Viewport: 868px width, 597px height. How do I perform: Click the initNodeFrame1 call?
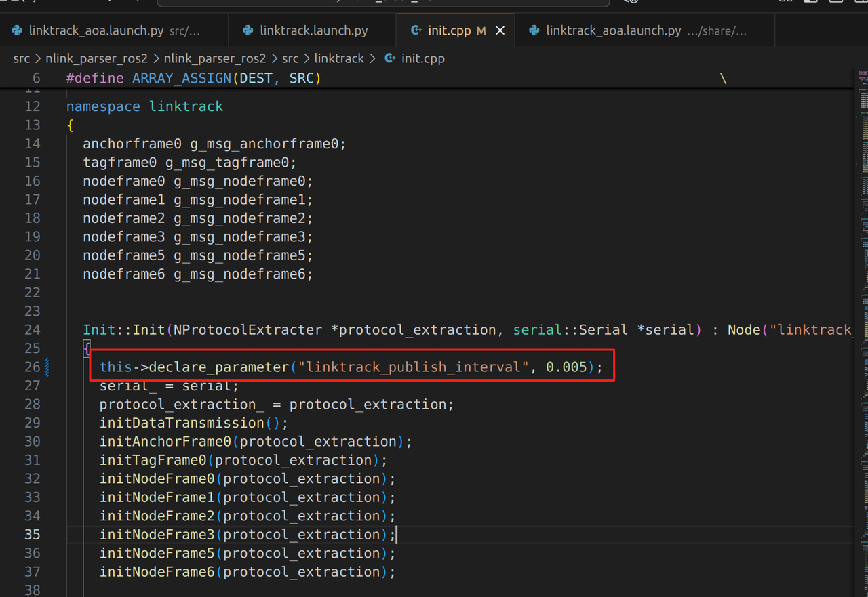coord(248,497)
